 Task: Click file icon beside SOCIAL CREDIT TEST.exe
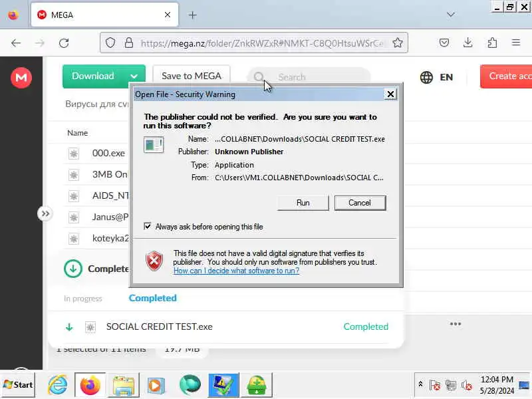pos(90,327)
